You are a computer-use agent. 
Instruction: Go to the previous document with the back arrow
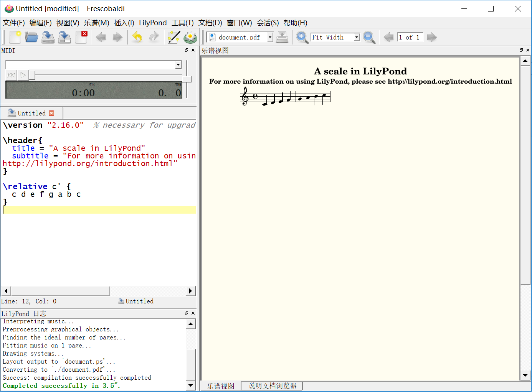pos(101,37)
